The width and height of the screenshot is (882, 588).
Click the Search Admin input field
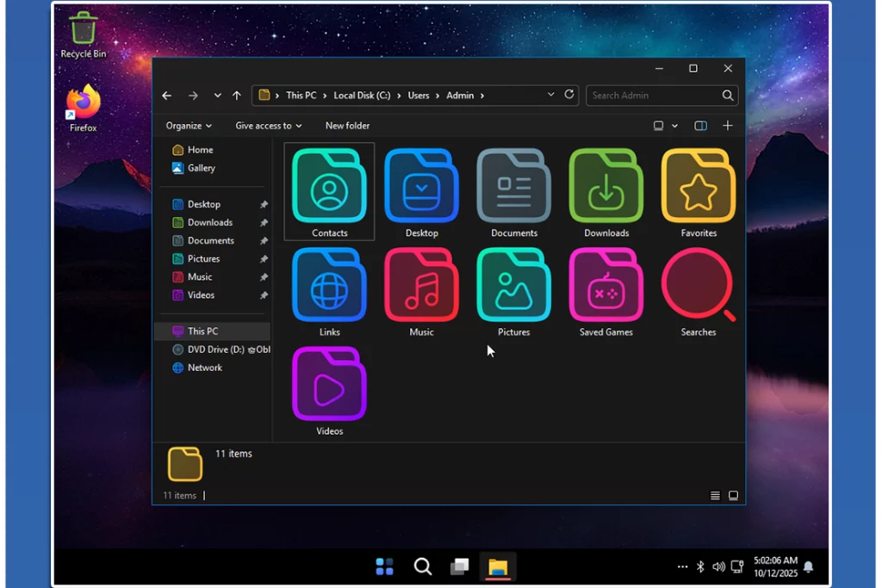pos(653,96)
